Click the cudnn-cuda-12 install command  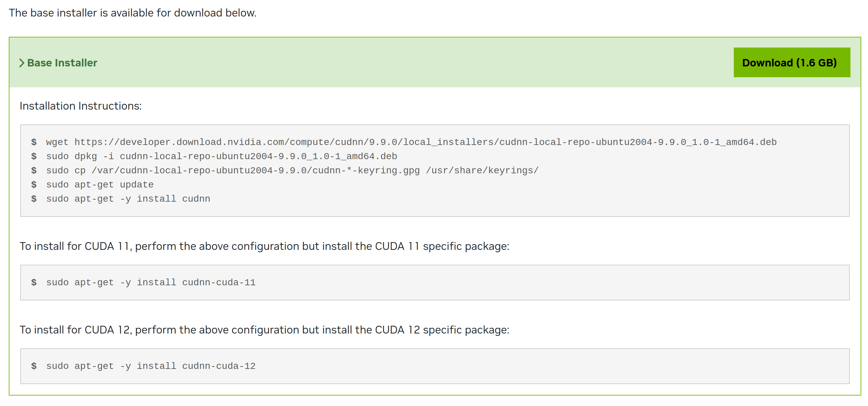tap(151, 366)
